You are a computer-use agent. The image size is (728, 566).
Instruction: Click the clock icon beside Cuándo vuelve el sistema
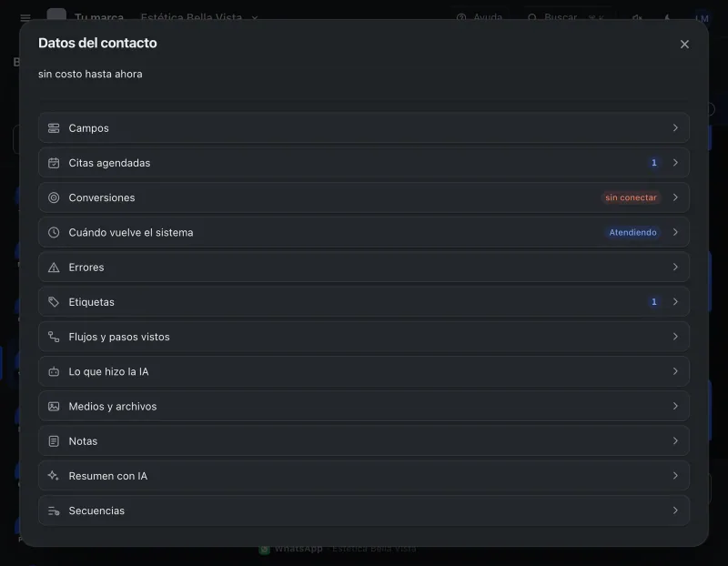click(x=54, y=233)
